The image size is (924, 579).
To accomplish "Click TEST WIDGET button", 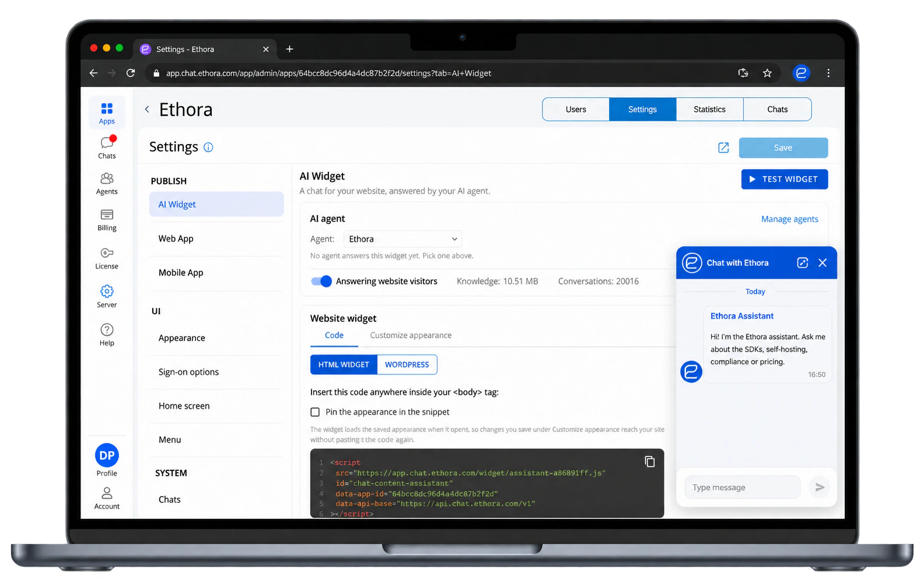I will click(784, 179).
